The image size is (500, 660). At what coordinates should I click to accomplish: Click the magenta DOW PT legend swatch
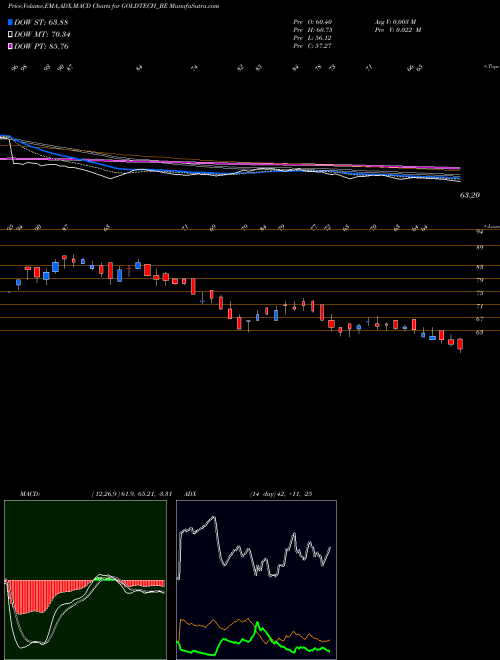(x=10, y=46)
